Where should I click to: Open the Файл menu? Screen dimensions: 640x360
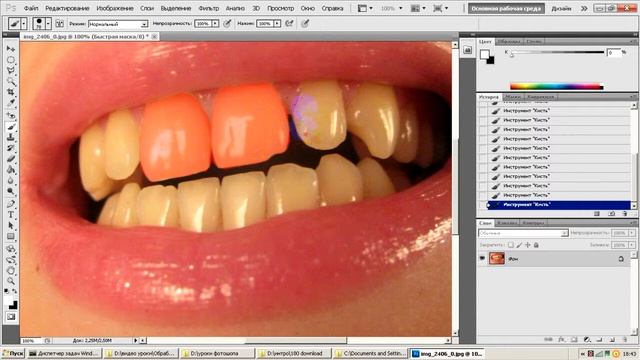31,8
